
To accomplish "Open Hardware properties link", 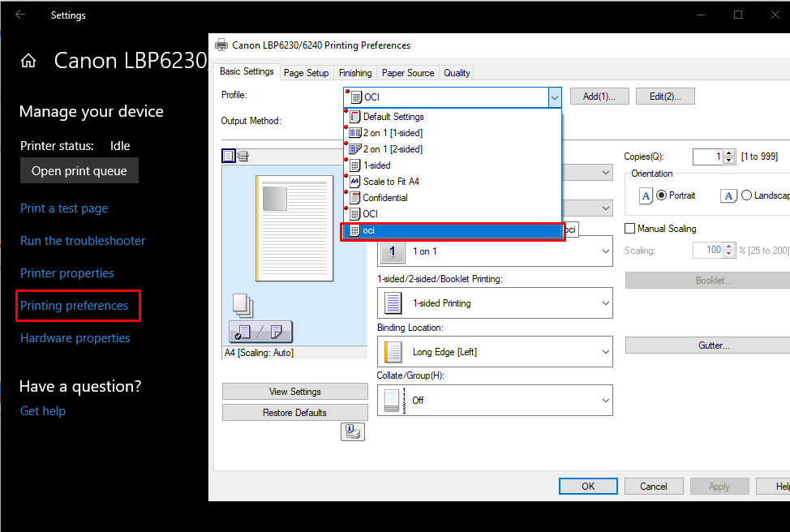I will pyautogui.click(x=75, y=338).
